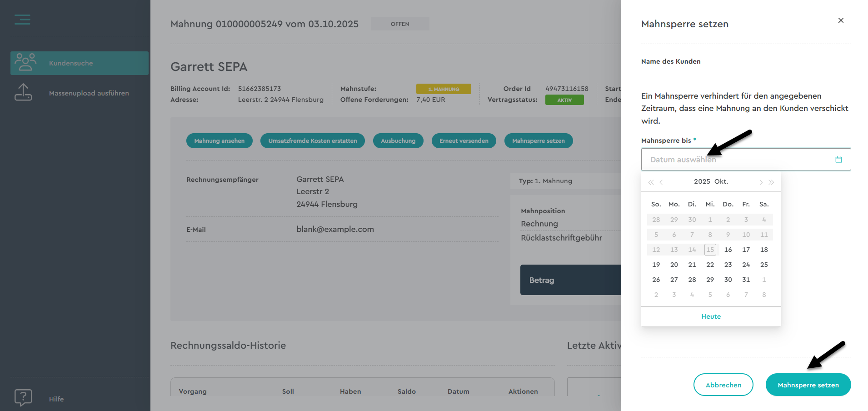
Task: Close the Mahnsperre setzen panel
Action: pyautogui.click(x=841, y=20)
